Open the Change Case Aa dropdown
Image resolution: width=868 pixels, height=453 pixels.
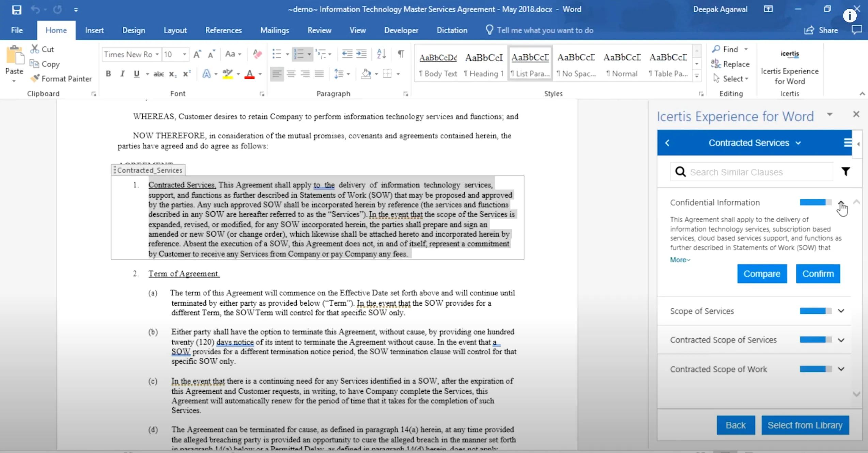tap(233, 54)
